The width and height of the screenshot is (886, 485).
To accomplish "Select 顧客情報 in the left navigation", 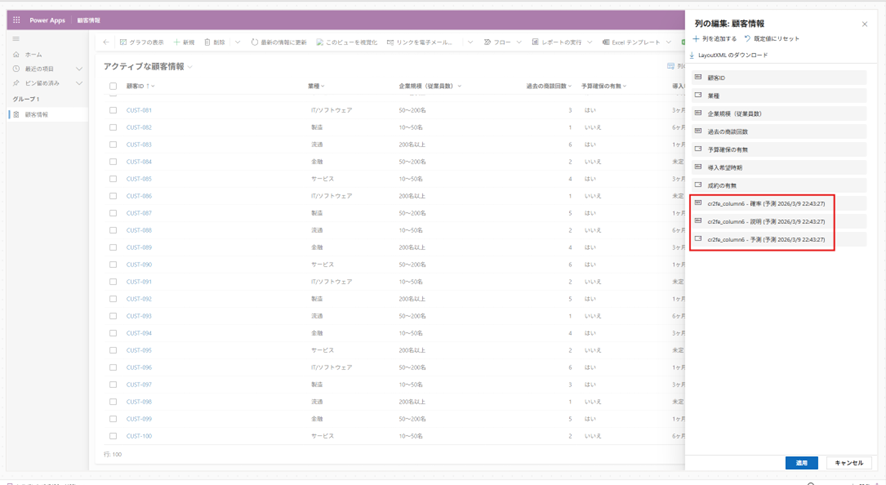I will click(36, 115).
